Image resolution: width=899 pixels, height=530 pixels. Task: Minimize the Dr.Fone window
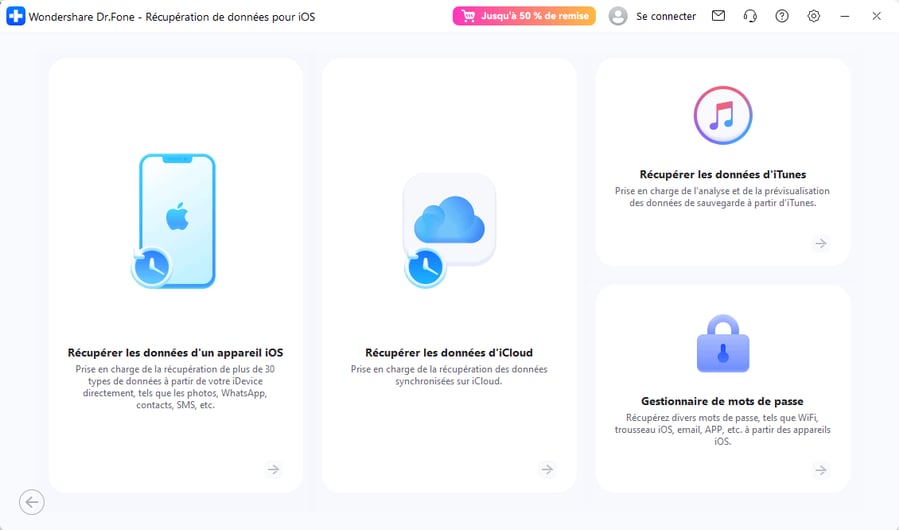click(x=845, y=16)
